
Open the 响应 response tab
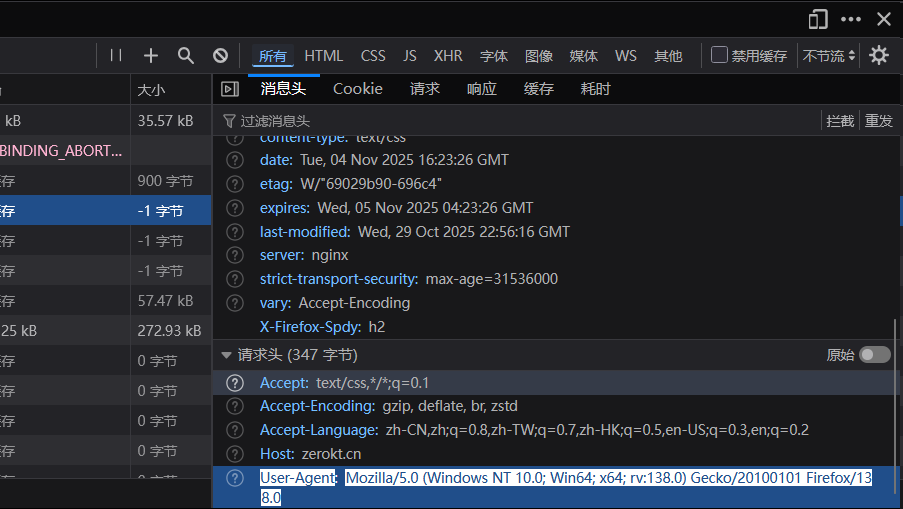(x=481, y=89)
